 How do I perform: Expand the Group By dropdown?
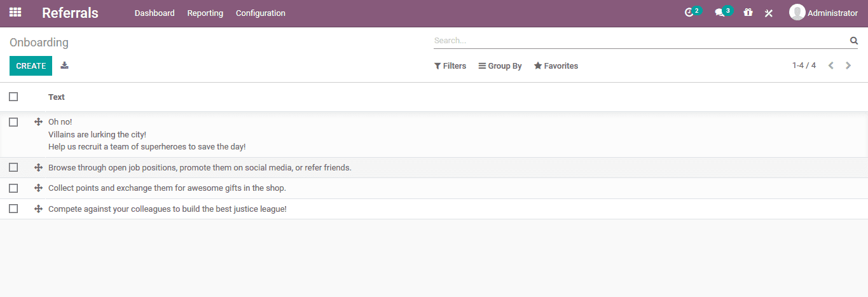pyautogui.click(x=500, y=66)
